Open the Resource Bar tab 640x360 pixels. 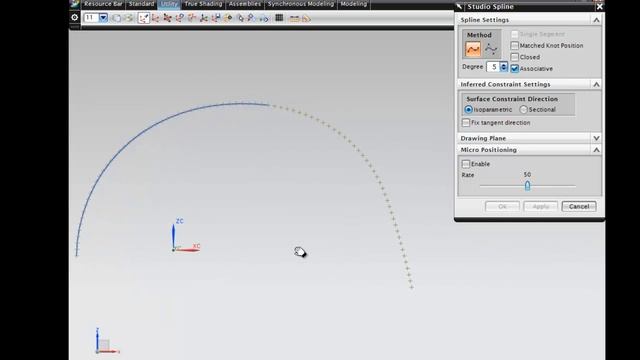[x=103, y=4]
